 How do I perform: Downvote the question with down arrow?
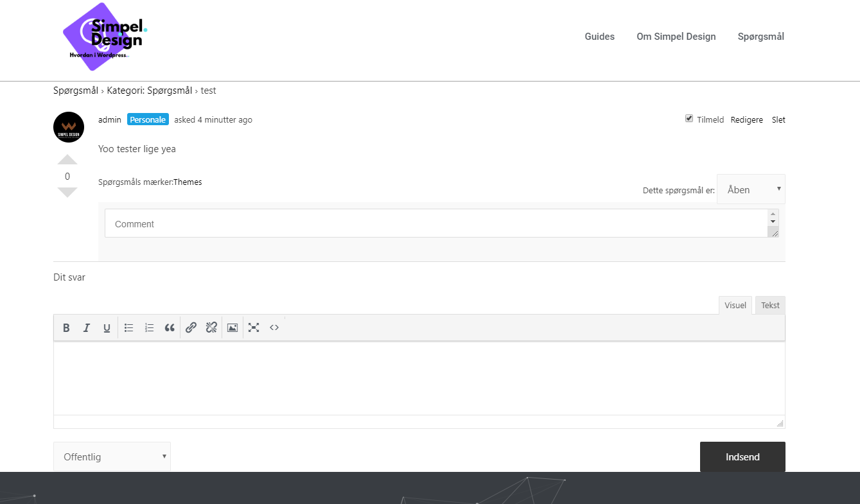(67, 192)
